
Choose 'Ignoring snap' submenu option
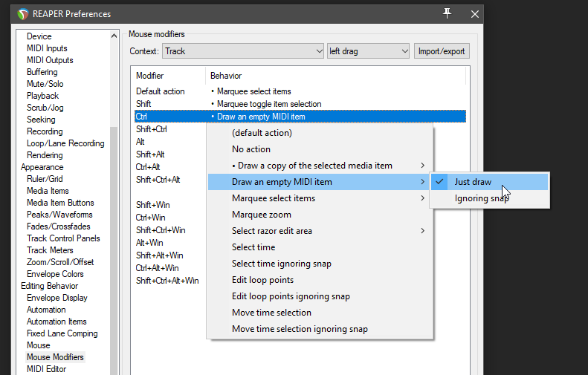coord(482,198)
